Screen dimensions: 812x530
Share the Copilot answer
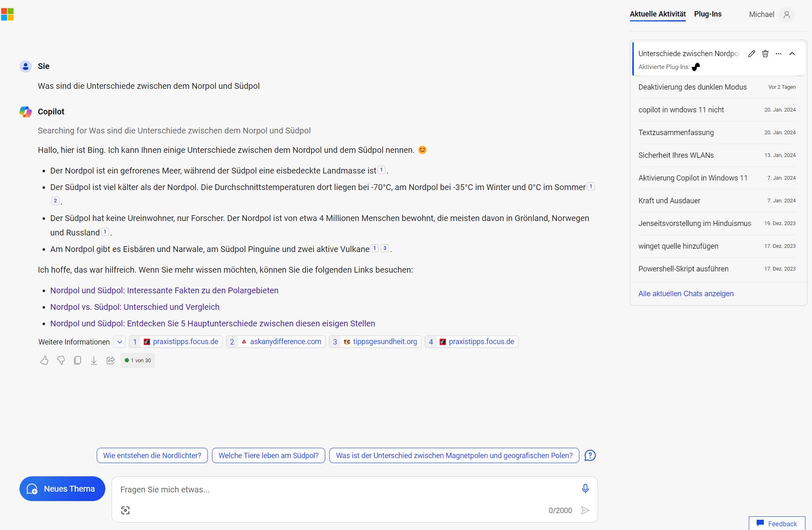point(110,361)
